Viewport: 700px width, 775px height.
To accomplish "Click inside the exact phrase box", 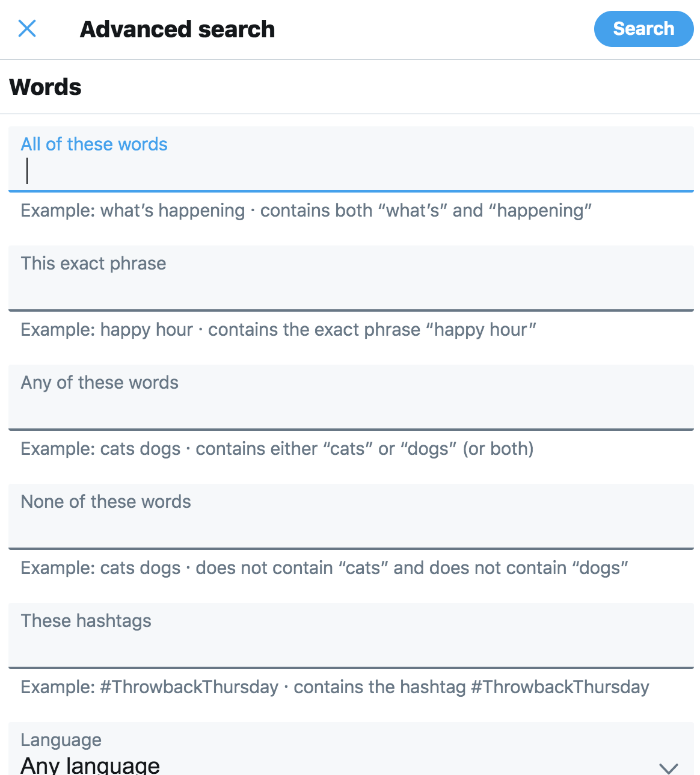I will pos(350,278).
